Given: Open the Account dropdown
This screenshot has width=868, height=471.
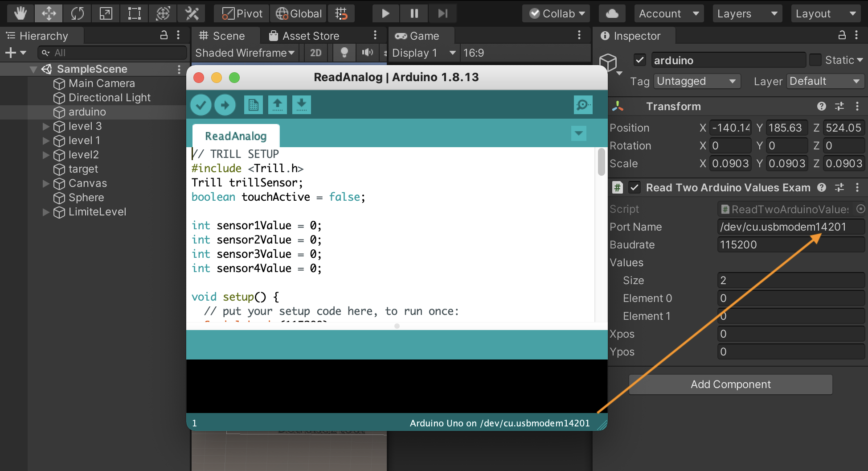Looking at the screenshot, I should click(x=669, y=13).
